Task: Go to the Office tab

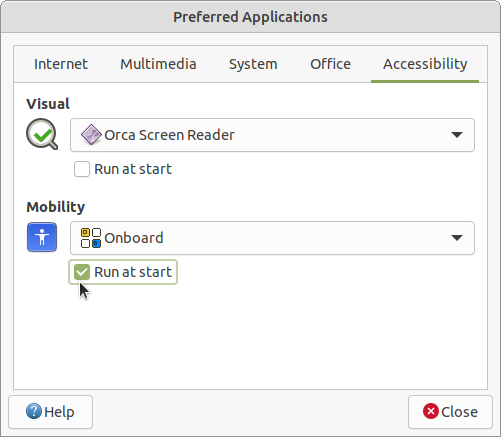Action: (330, 64)
